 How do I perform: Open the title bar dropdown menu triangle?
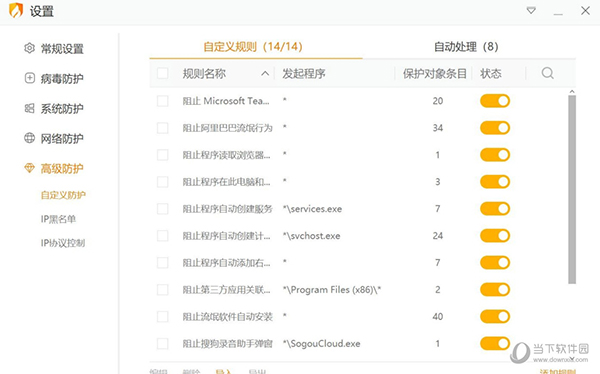[x=531, y=10]
